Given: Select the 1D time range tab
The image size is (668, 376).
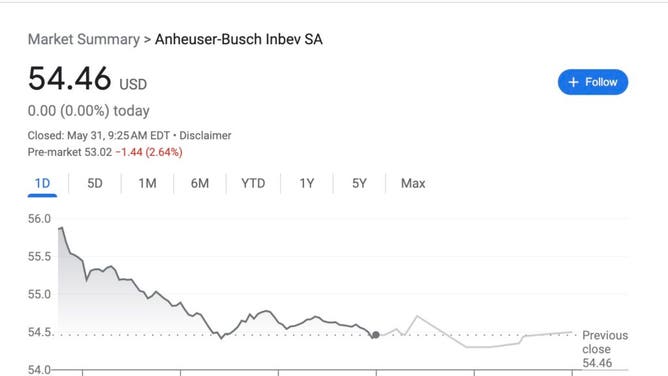Looking at the screenshot, I should coord(42,184).
